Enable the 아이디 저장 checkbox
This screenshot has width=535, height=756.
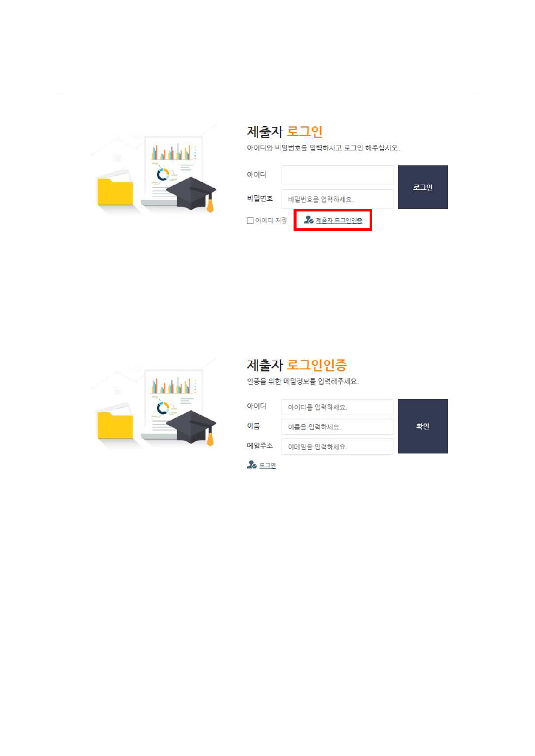pos(250,220)
